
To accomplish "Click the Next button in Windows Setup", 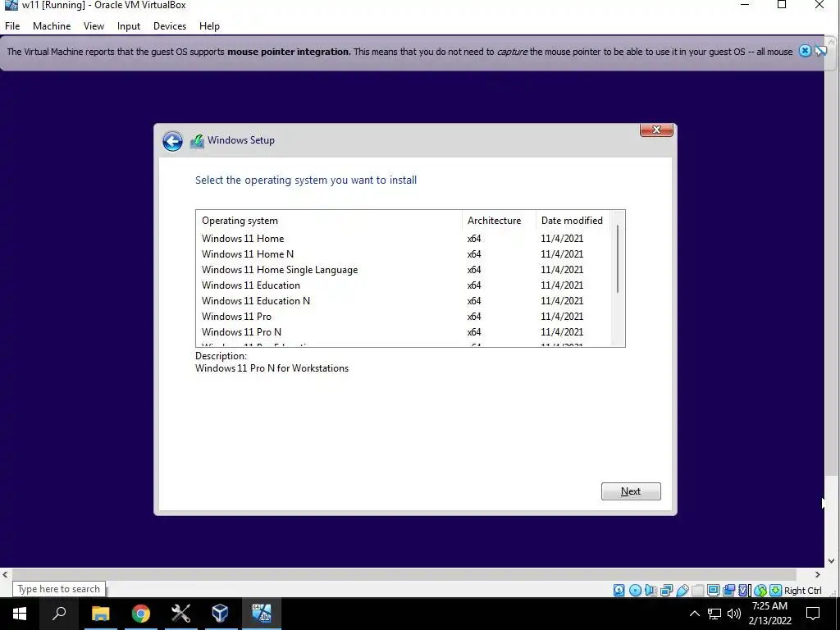I will pos(631,491).
